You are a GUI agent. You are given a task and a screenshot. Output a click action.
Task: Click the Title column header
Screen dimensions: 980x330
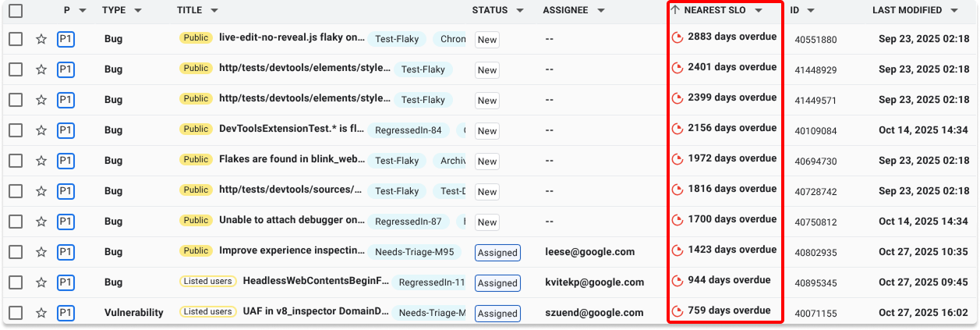coord(189,11)
